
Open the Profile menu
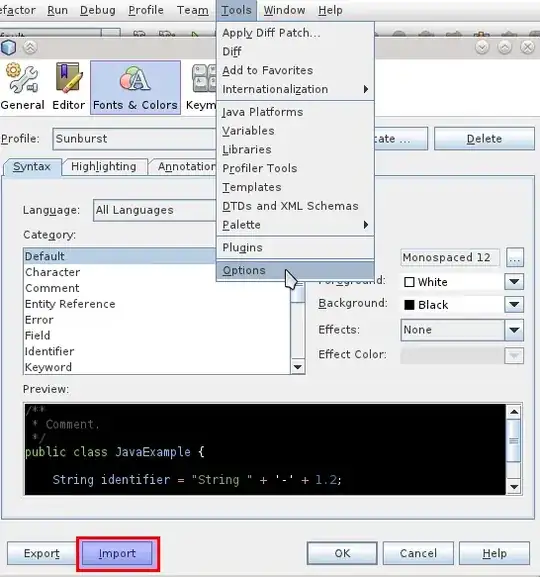[146, 10]
